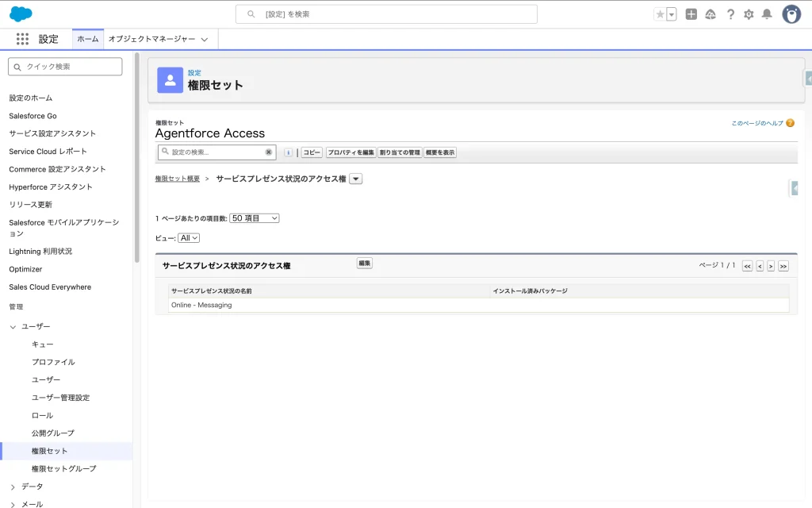Click the help question mark icon

[x=730, y=14]
